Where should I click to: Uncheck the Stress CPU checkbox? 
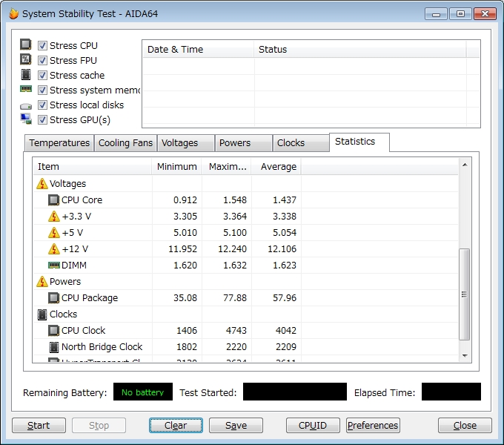pyautogui.click(x=43, y=46)
